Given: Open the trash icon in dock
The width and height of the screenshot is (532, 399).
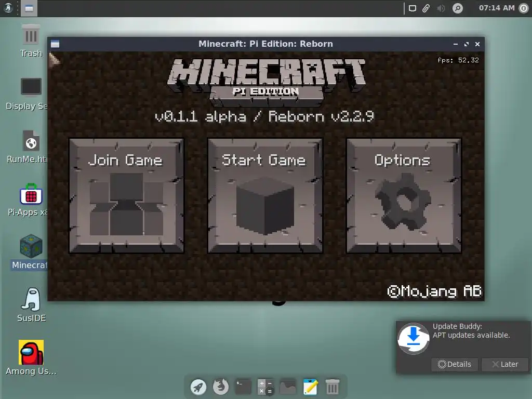Looking at the screenshot, I should [332, 387].
